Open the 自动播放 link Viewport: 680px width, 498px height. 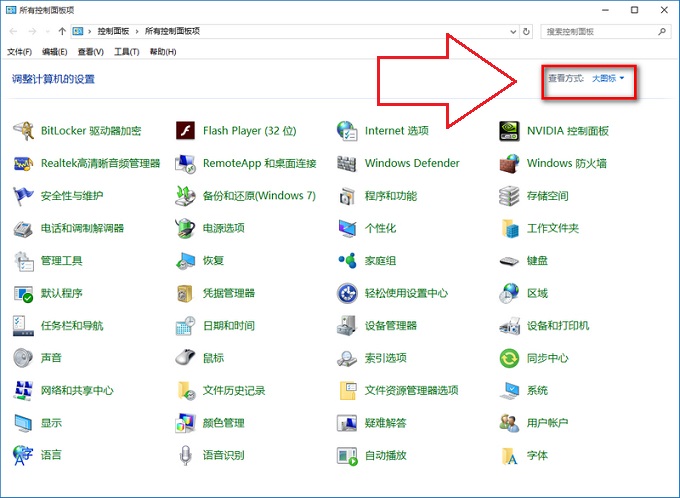pyautogui.click(x=386, y=455)
